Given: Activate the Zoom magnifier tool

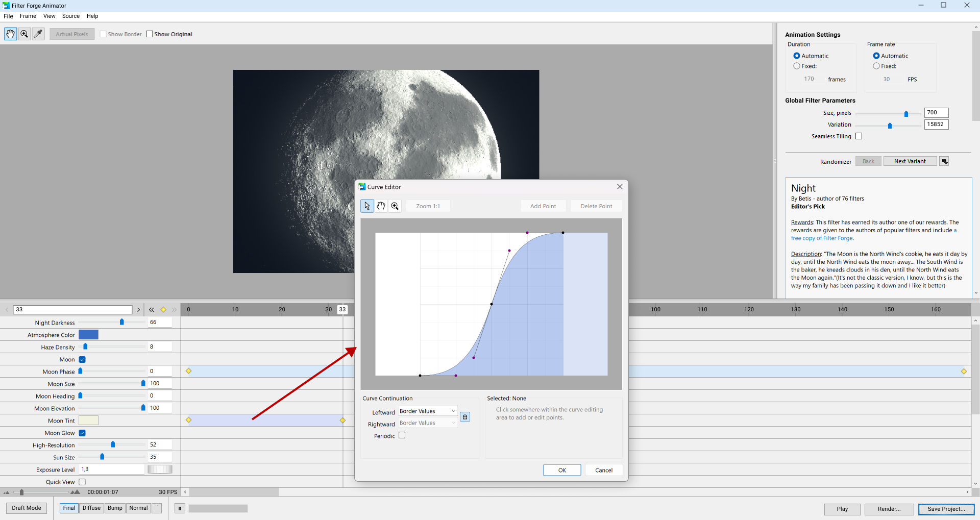Looking at the screenshot, I should pyautogui.click(x=24, y=34).
